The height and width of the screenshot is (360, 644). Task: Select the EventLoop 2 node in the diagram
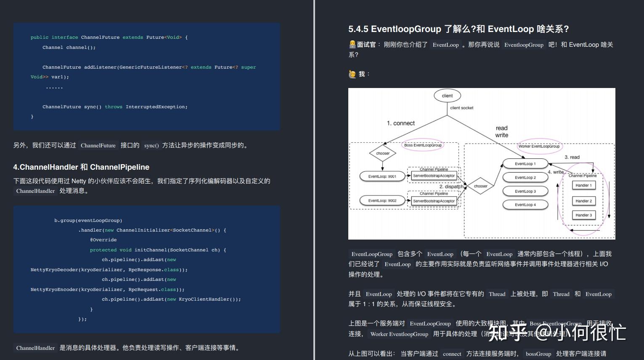(525, 177)
